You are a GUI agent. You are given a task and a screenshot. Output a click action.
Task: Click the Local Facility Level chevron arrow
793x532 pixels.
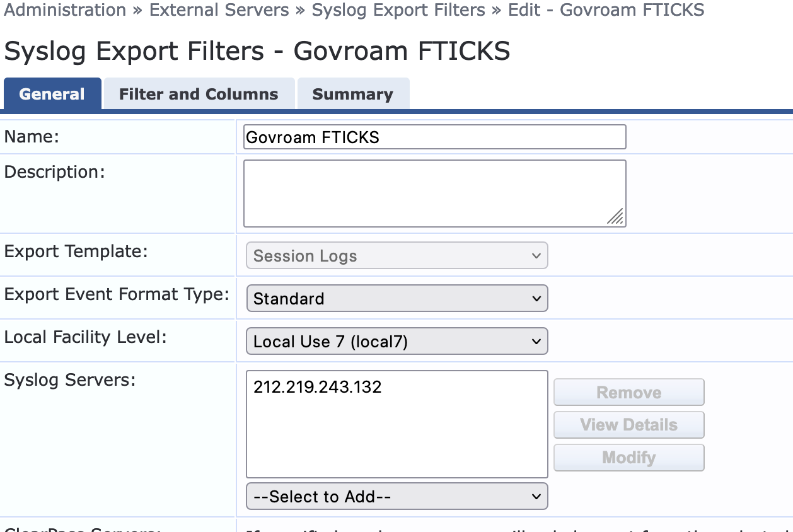(536, 342)
